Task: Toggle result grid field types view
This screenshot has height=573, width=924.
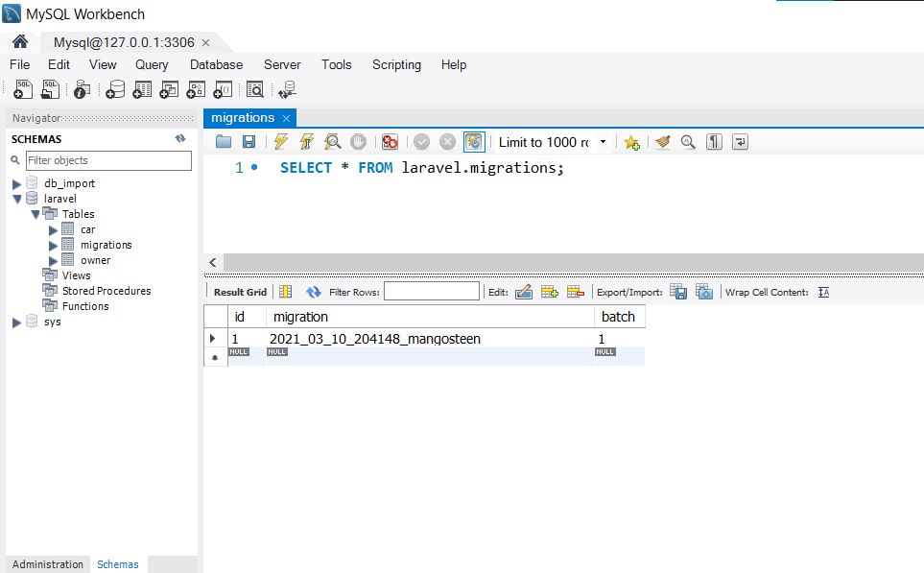Action: [x=286, y=292]
